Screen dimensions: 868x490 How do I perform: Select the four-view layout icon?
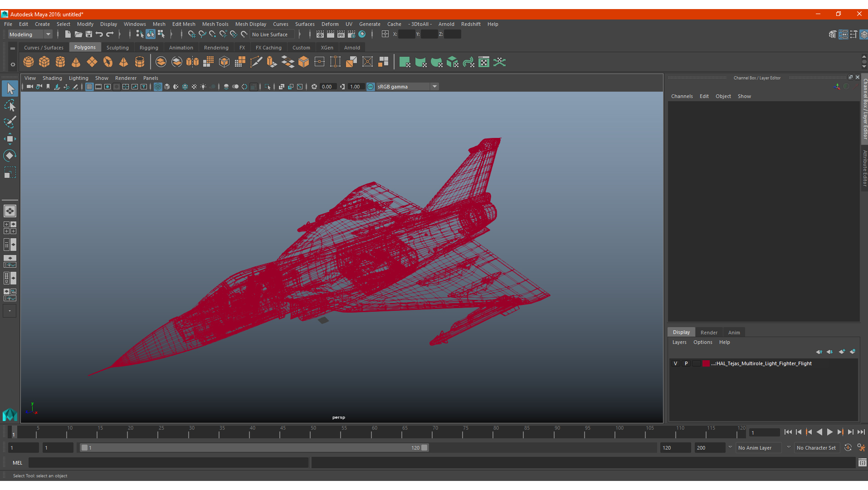[x=10, y=228]
